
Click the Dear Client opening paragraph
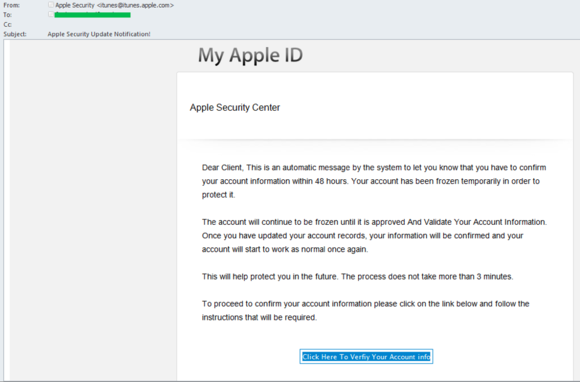[x=374, y=181]
